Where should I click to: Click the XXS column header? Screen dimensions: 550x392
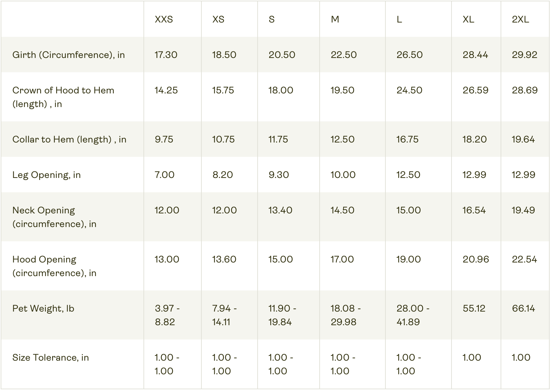pos(164,19)
